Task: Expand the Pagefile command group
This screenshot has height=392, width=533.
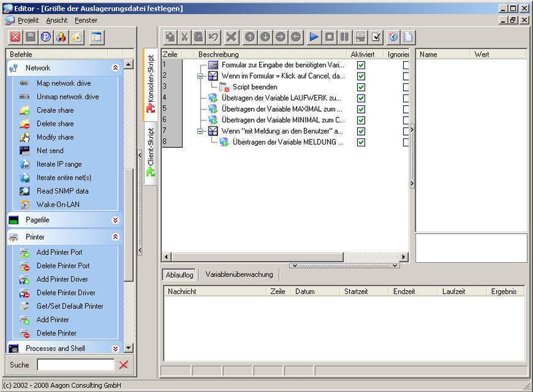Action: point(115,220)
